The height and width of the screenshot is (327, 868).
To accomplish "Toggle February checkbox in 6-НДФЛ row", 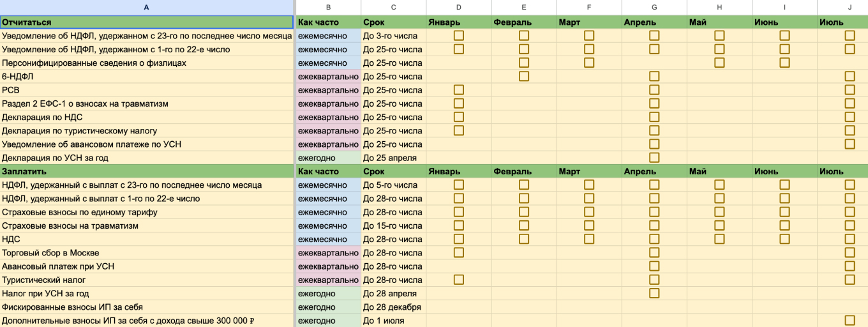I will point(524,77).
